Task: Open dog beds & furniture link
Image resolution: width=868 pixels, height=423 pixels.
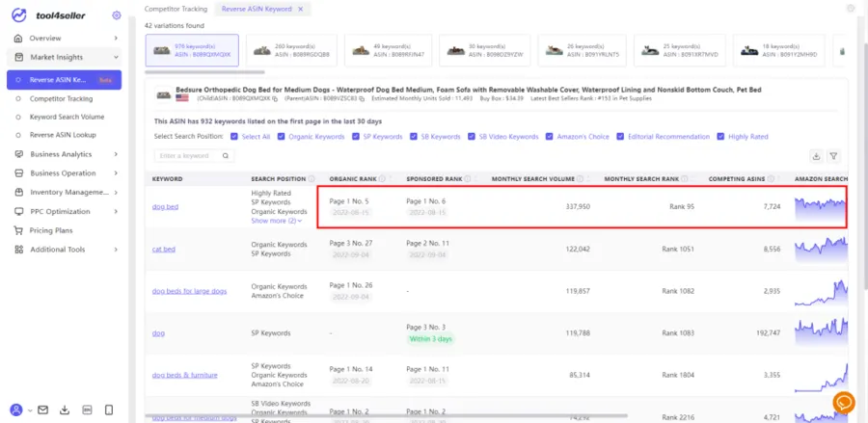Action: (x=185, y=375)
